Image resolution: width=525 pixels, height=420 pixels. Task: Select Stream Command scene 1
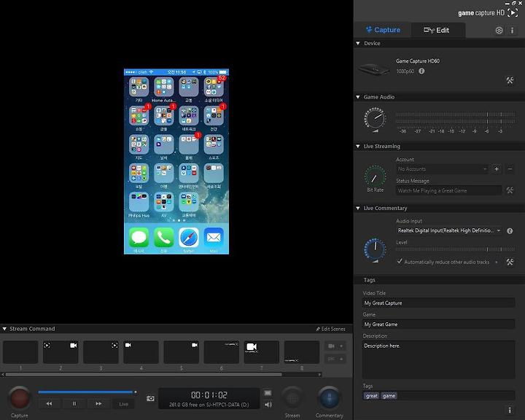point(20,352)
